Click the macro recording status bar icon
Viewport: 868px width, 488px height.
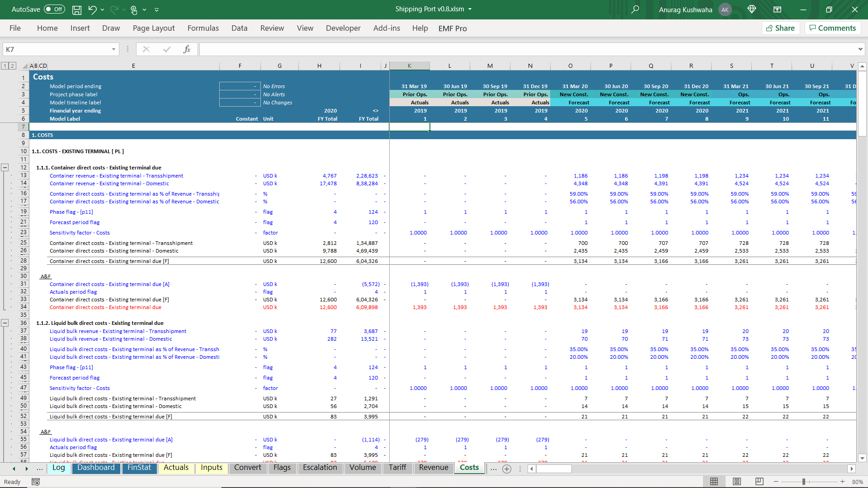coord(36,482)
